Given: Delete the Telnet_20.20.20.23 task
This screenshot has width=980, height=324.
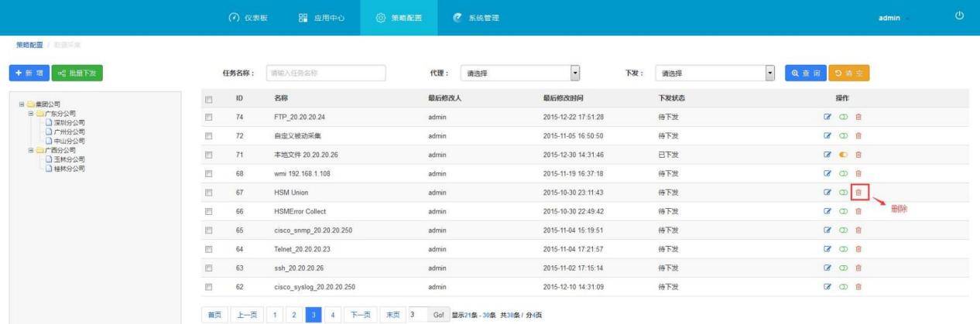Looking at the screenshot, I should coord(858,249).
